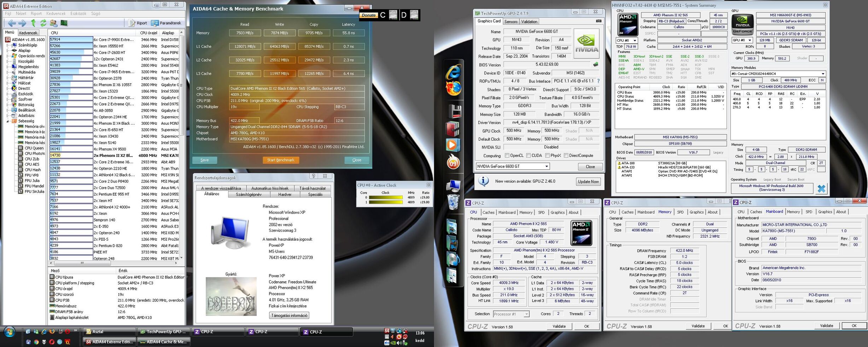Click the Forward arrow in AIDA64 toolbar
Image resolution: width=868 pixels, height=347 pixels.
[x=22, y=23]
